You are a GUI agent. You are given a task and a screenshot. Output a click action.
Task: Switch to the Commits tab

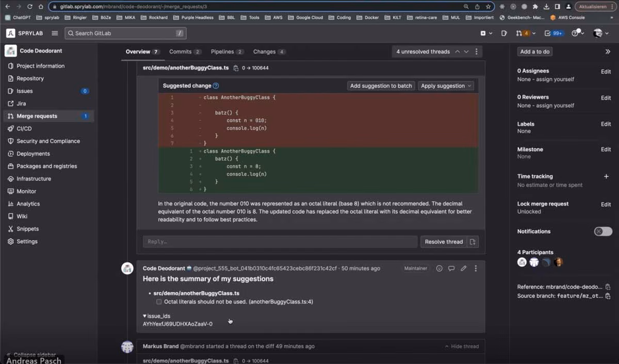(x=185, y=52)
